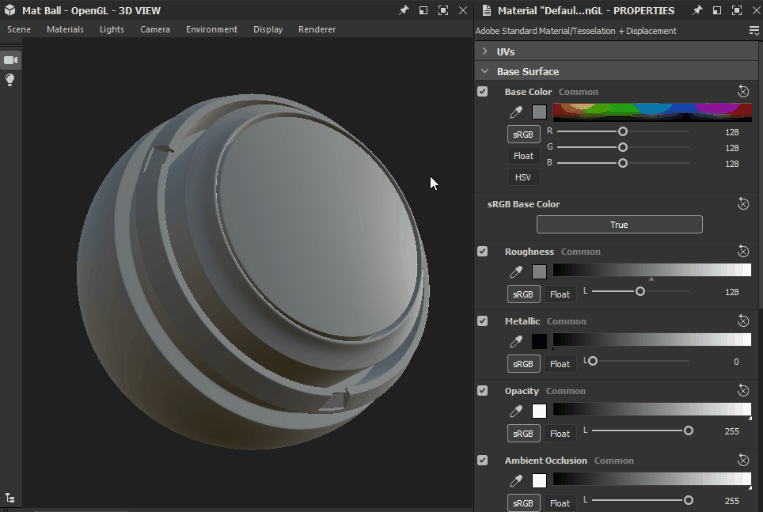This screenshot has height=512, width=763.
Task: Set Metallic to sRGB mode
Action: 524,364
